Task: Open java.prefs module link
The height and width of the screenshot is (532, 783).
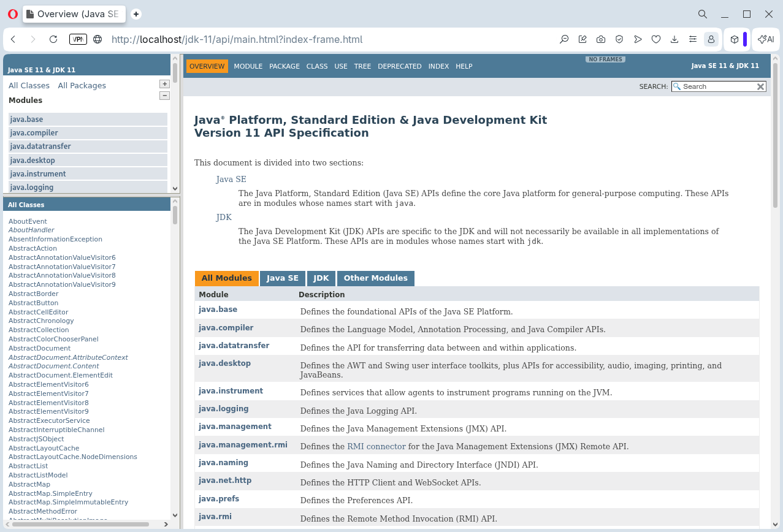Action: pyautogui.click(x=219, y=499)
